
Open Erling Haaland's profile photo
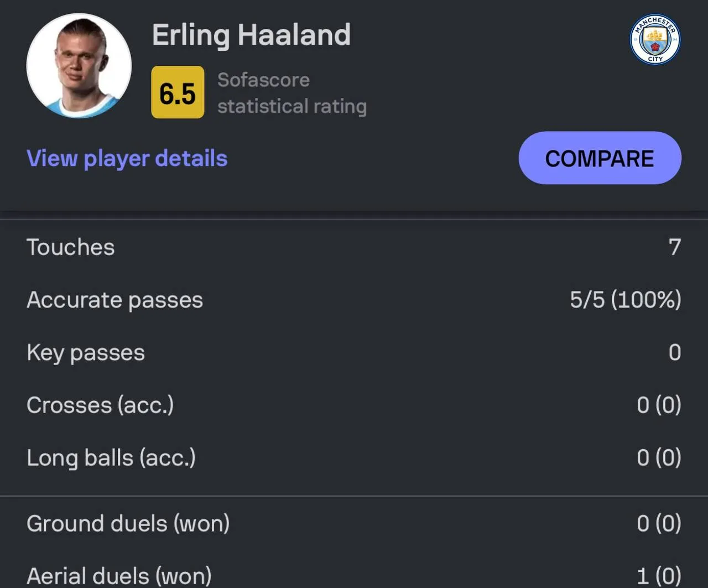79,66
